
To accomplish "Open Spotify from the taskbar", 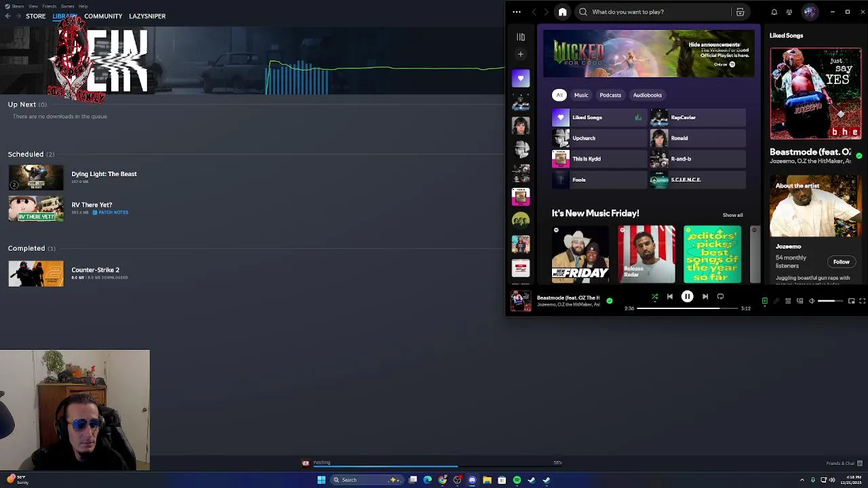I will click(517, 480).
